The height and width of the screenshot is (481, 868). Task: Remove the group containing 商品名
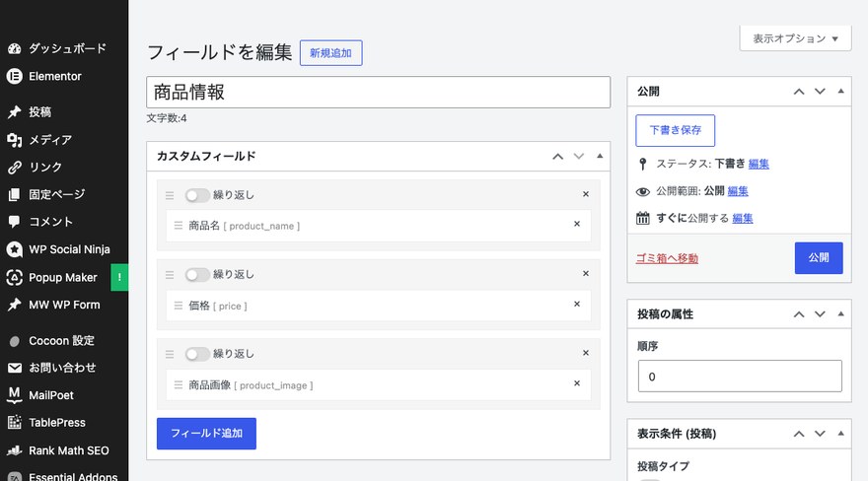pyautogui.click(x=586, y=194)
